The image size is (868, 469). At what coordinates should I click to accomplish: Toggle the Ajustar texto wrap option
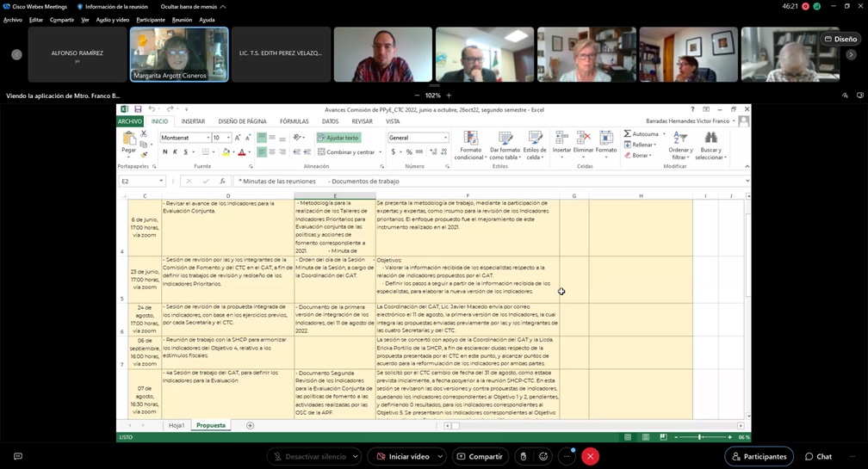[x=338, y=138]
